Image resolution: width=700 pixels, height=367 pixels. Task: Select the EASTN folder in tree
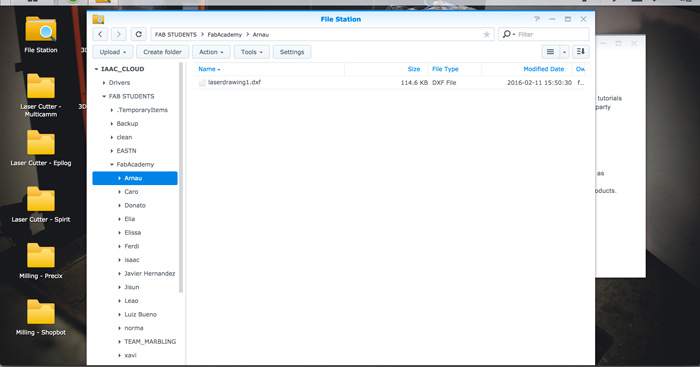pyautogui.click(x=126, y=151)
